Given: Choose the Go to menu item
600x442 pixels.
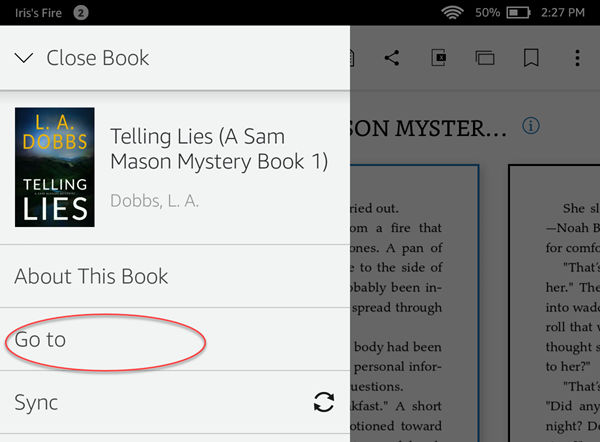Looking at the screenshot, I should click(x=40, y=340).
